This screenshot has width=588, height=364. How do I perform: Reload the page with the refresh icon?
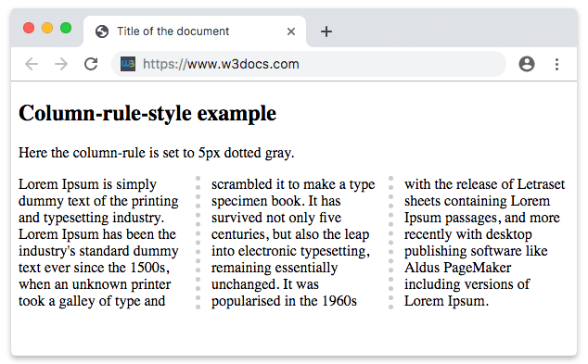point(91,64)
